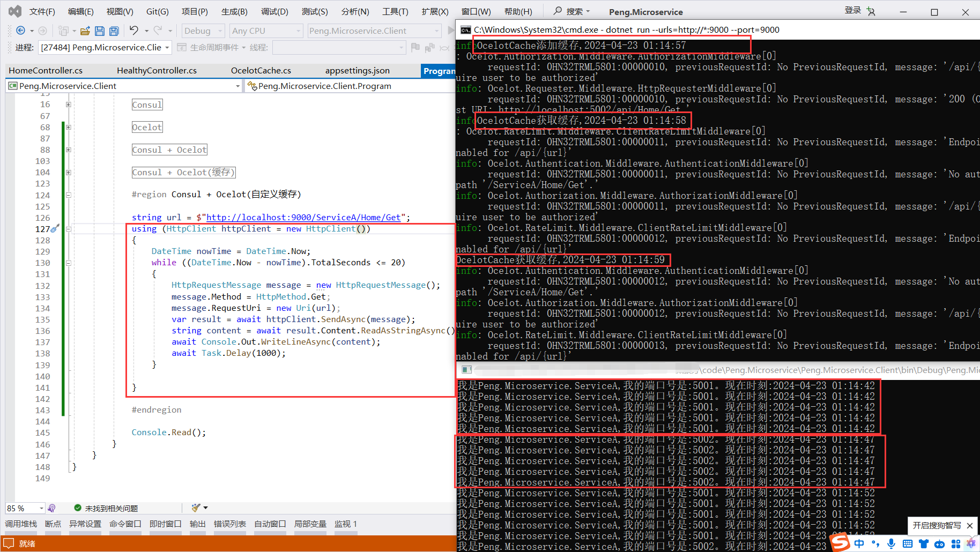The width and height of the screenshot is (980, 552).
Task: Open the 文件(F) menu
Action: click(42, 11)
